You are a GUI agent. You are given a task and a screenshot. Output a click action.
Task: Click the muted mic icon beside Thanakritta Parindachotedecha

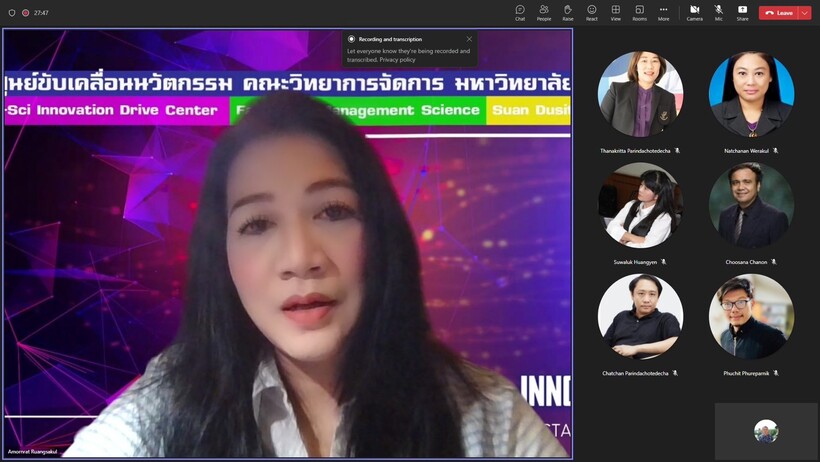coord(677,151)
